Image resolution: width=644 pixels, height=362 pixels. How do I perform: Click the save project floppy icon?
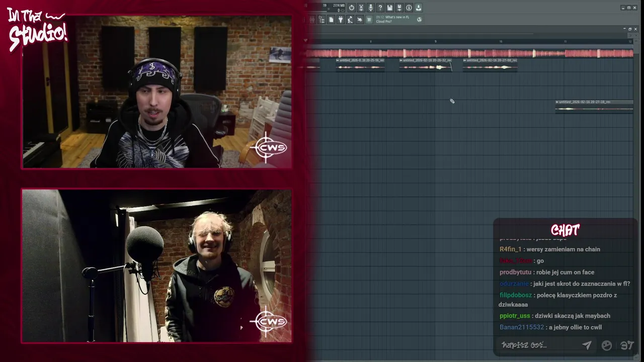(390, 8)
